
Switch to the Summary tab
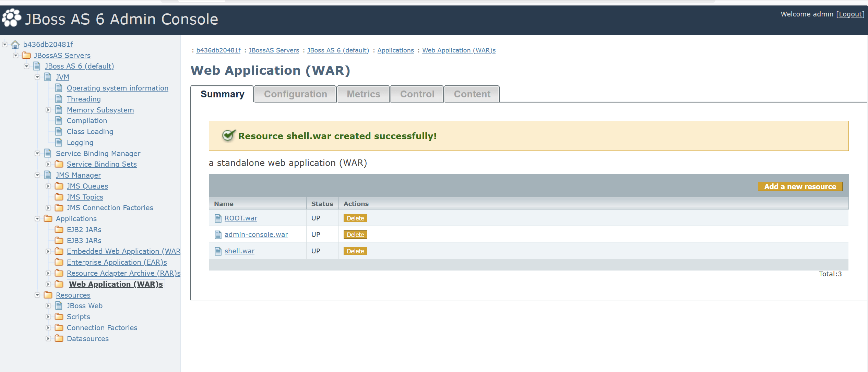(x=222, y=94)
